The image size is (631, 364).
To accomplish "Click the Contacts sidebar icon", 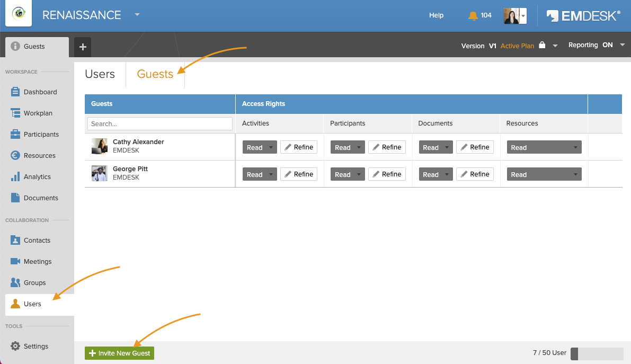I will (15, 241).
